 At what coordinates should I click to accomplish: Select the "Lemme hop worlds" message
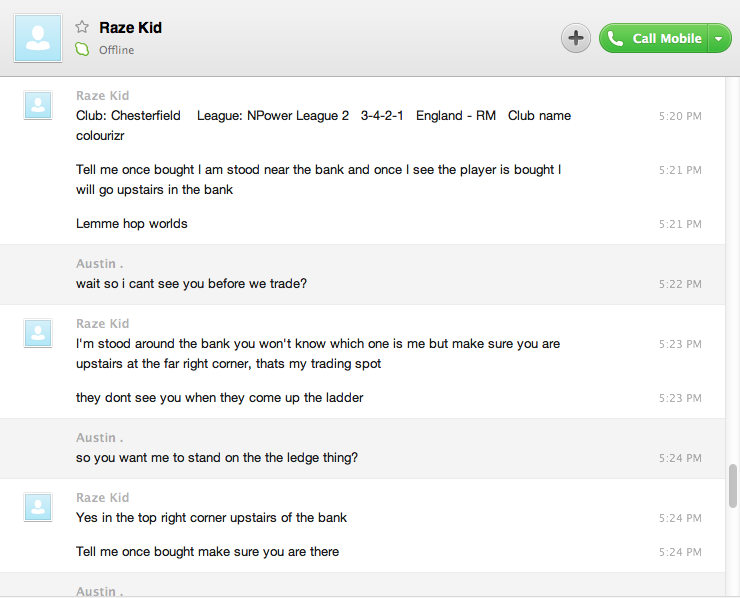pyautogui.click(x=132, y=224)
